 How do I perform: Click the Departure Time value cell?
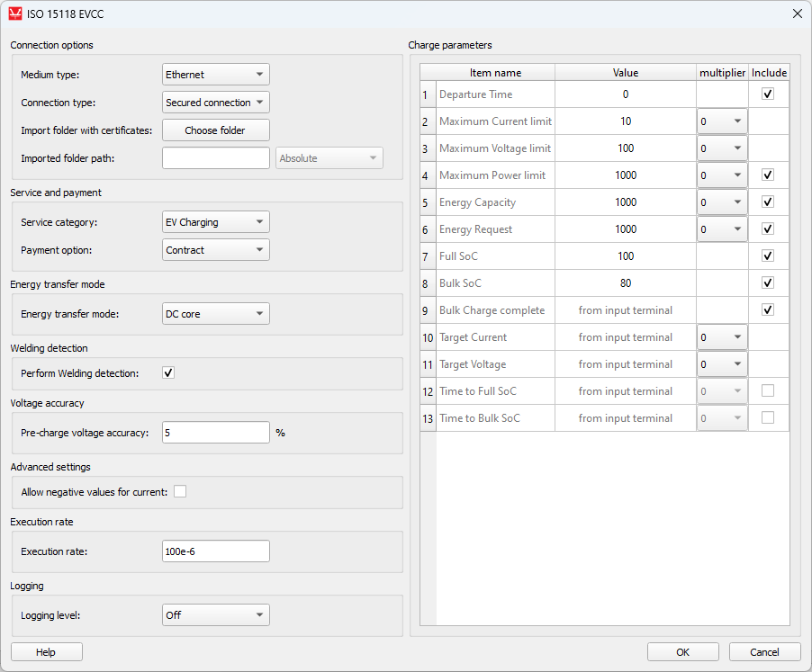coord(626,94)
